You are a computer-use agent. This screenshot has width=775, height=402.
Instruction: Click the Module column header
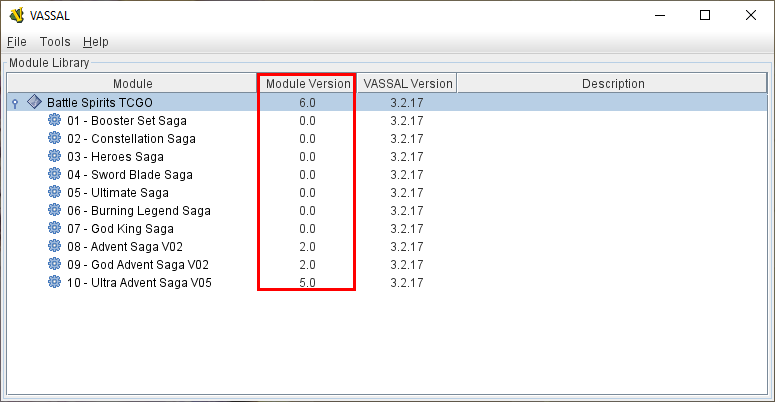[132, 84]
